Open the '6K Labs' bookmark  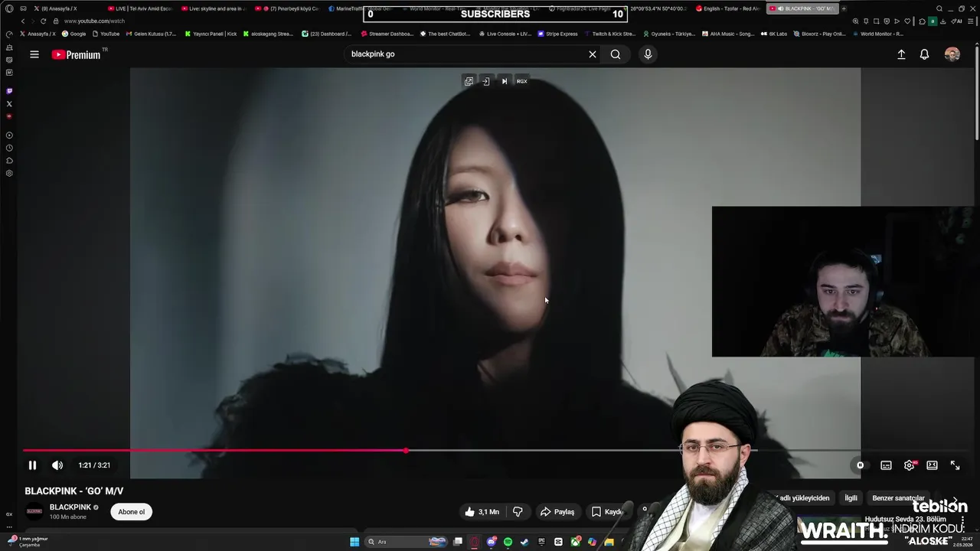(x=773, y=34)
